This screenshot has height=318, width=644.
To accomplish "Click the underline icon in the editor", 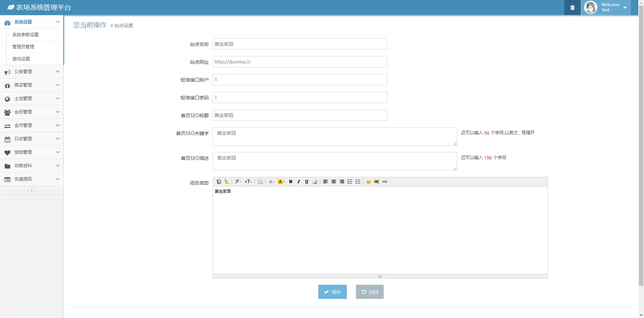I will 307,182.
